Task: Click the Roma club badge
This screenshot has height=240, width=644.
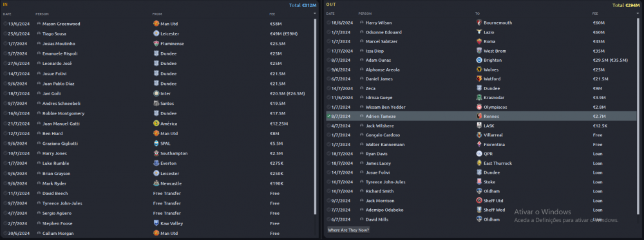Action: pyautogui.click(x=479, y=41)
